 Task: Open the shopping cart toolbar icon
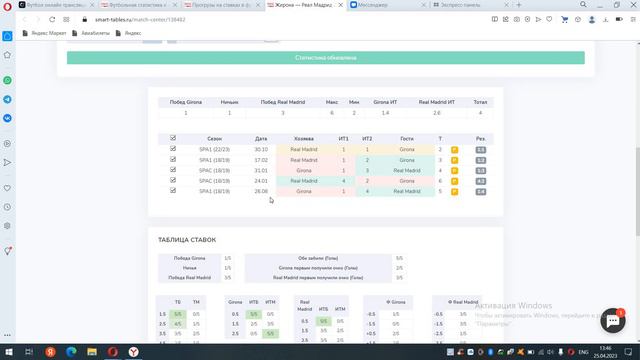pos(564,20)
